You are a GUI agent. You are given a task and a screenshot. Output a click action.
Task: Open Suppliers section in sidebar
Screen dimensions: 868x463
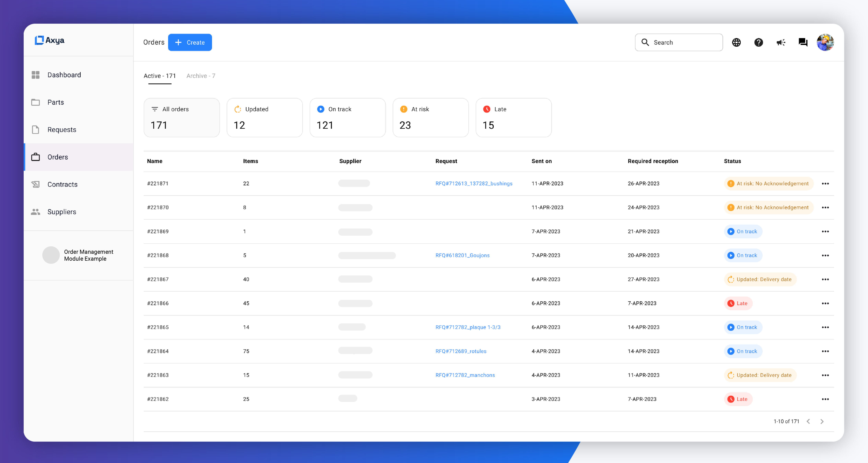tap(62, 212)
